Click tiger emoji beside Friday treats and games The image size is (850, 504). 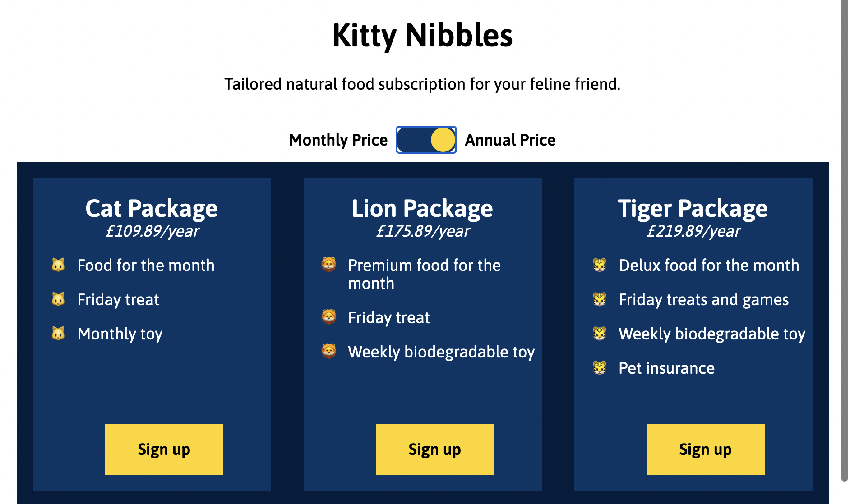coord(600,299)
